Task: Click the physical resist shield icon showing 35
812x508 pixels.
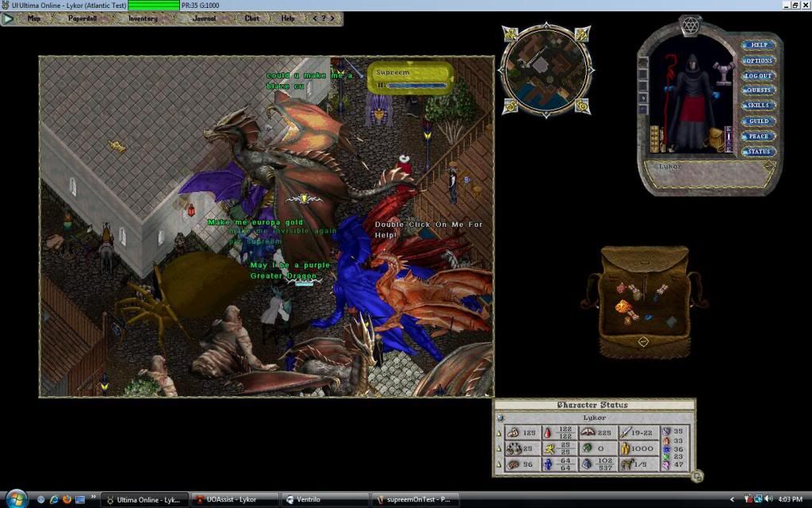Action: (x=666, y=431)
